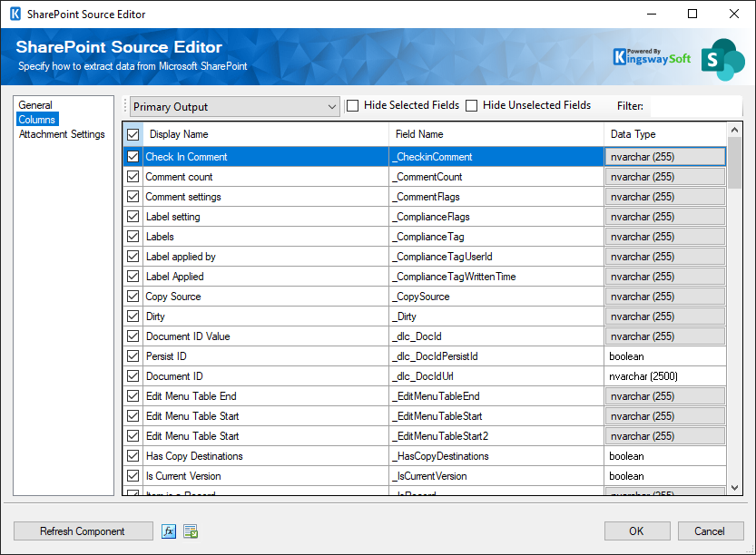Open data type for _ComplianceTag row
Screen dimensions: 756x555
[665, 237]
